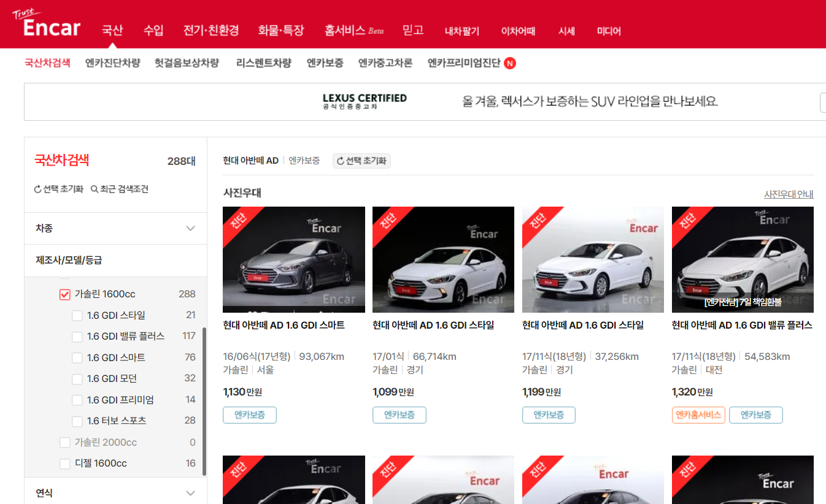
Task: Click the 엔카보증 breadcrumb text
Action: pyautogui.click(x=304, y=161)
